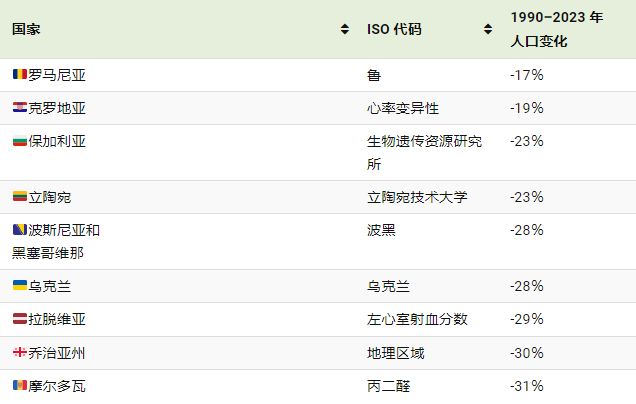This screenshot has width=636, height=404.
Task: Click the Latvia flag icon
Action: [20, 318]
